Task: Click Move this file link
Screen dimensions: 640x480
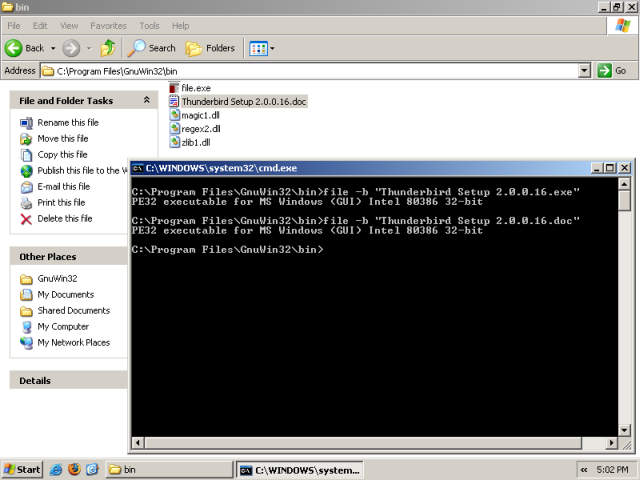Action: pos(63,139)
